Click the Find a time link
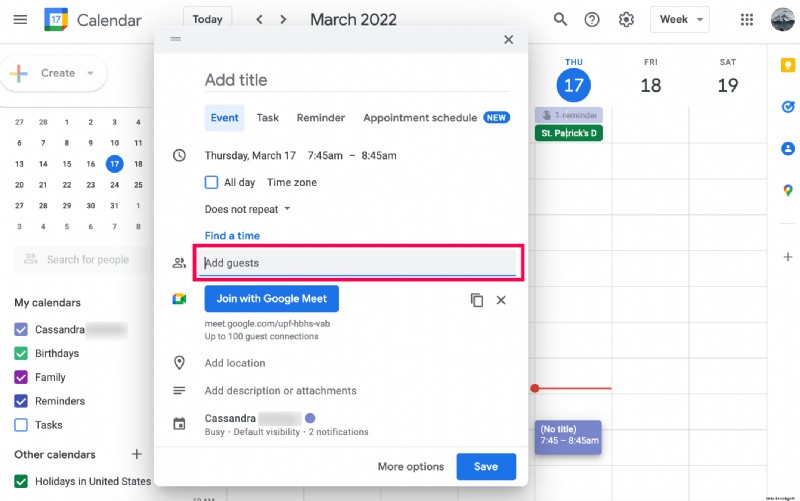 232,236
